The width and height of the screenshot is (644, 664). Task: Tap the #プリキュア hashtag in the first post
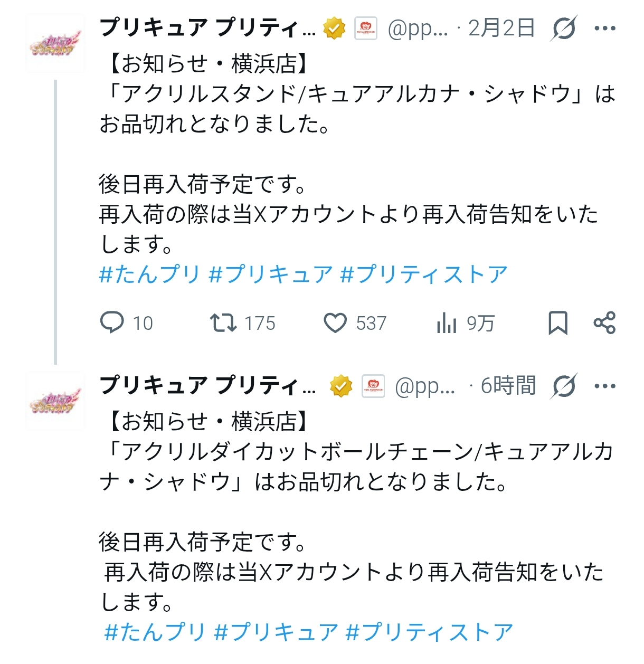[x=271, y=274]
